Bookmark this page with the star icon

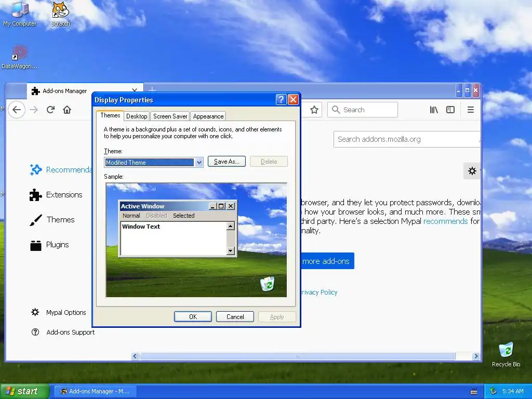[314, 110]
